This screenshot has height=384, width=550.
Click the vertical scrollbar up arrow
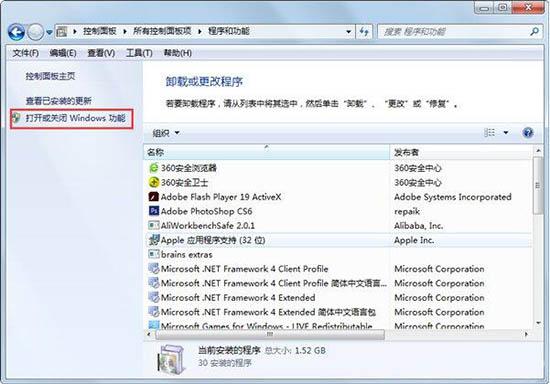click(x=538, y=150)
